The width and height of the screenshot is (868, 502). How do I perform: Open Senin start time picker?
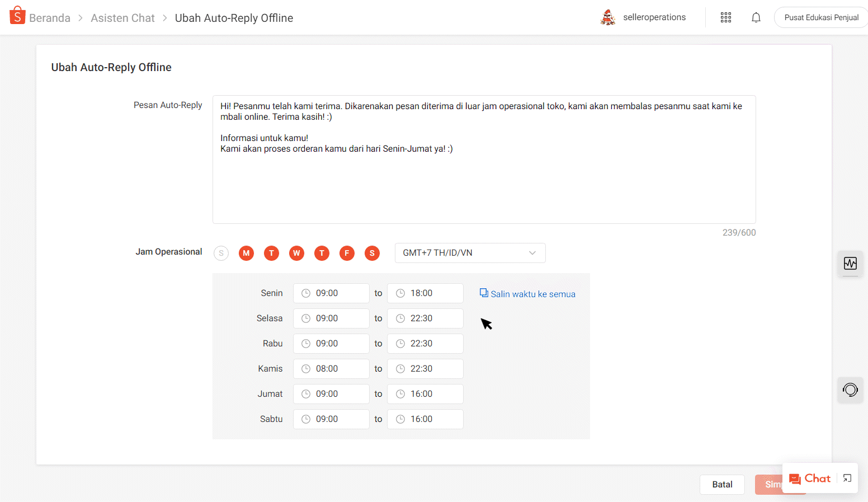click(x=331, y=293)
